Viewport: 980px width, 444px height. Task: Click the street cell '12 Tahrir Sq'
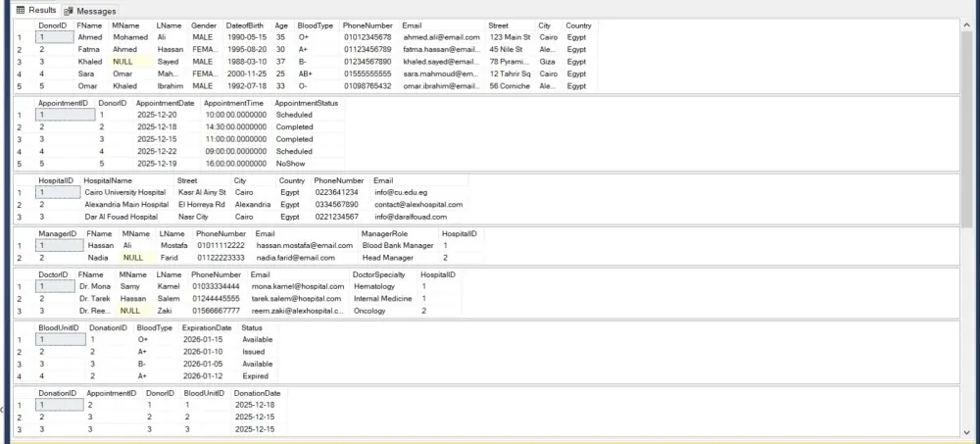click(x=510, y=74)
